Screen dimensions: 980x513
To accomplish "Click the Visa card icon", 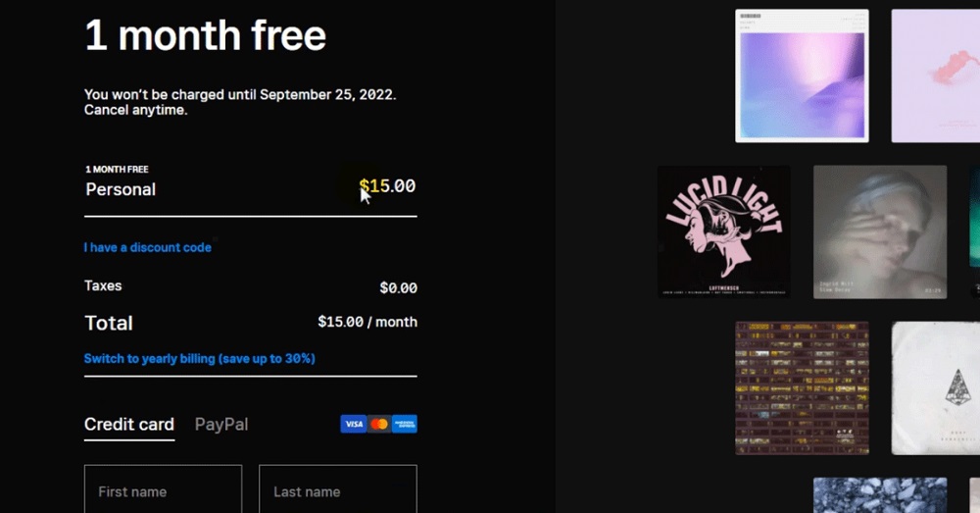I will click(x=353, y=424).
